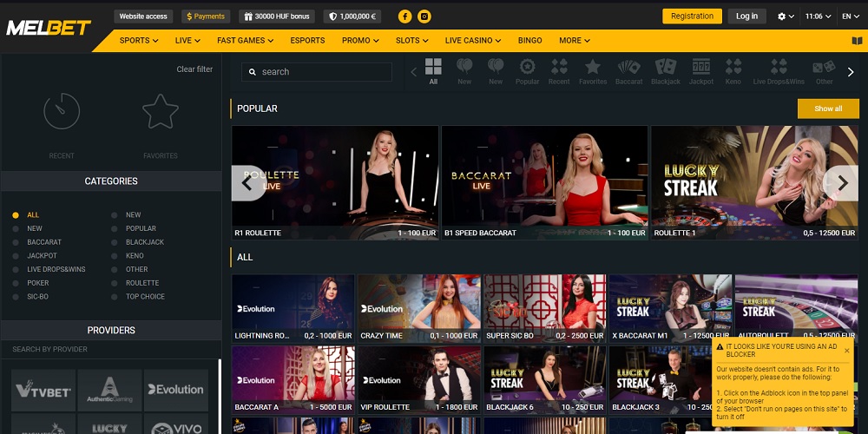Screen dimensions: 868x434
Task: Go to the Esports menu item
Action: (x=307, y=41)
